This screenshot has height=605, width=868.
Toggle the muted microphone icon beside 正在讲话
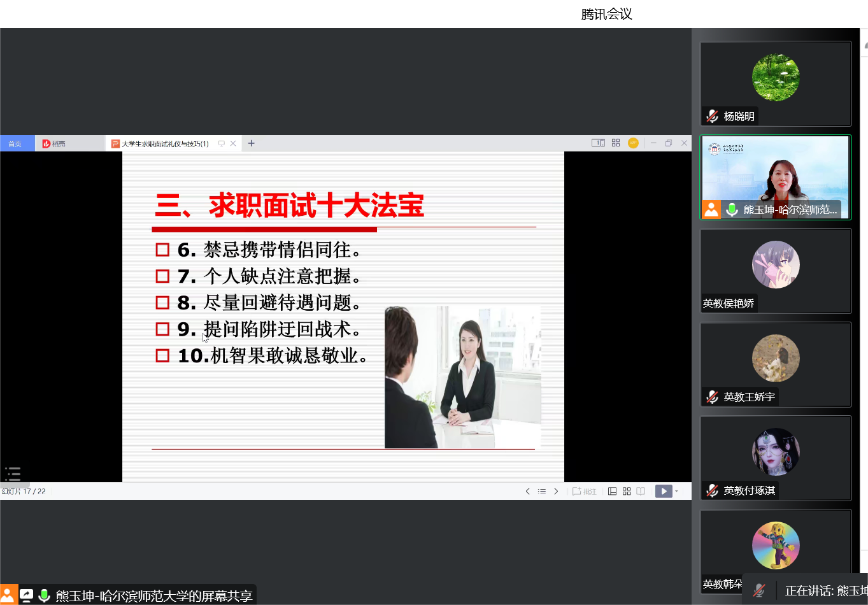pyautogui.click(x=759, y=590)
